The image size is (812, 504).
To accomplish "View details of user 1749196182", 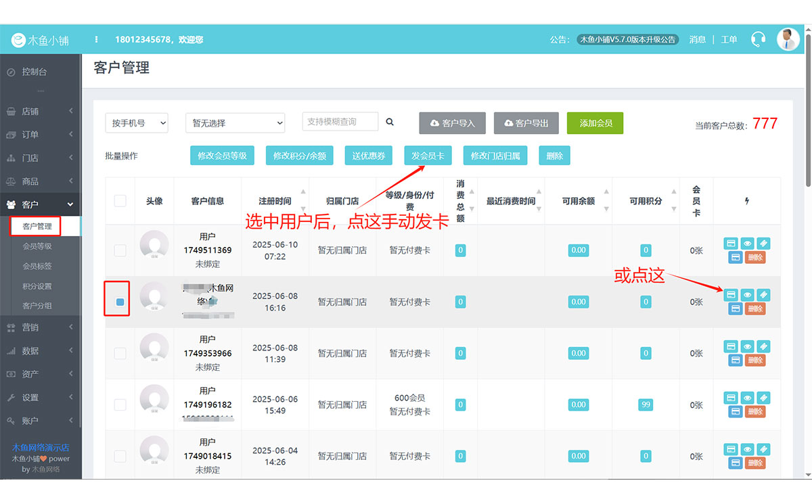I will tap(747, 398).
